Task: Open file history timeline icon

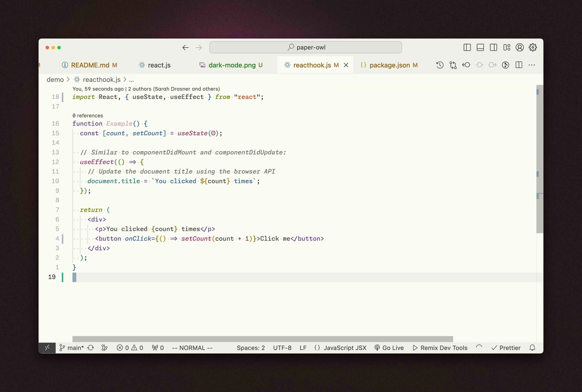Action: [440, 65]
